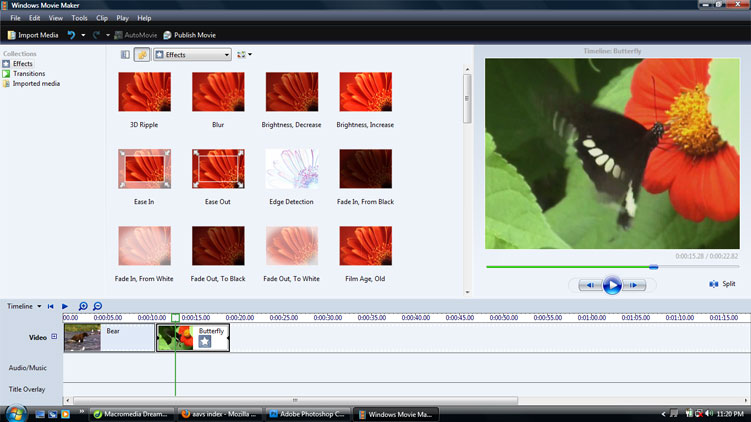This screenshot has width=751, height=422.
Task: Open the Undo history dropdown arrow
Action: [x=83, y=35]
